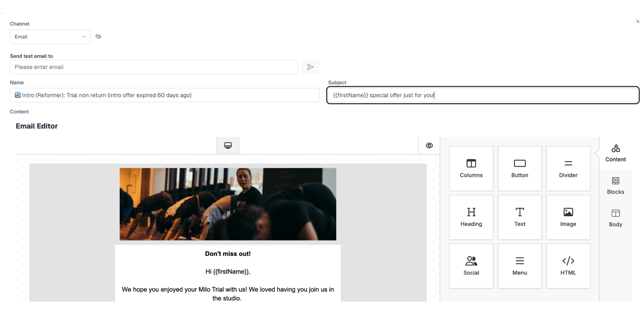Open the Blocks tab

[615, 186]
